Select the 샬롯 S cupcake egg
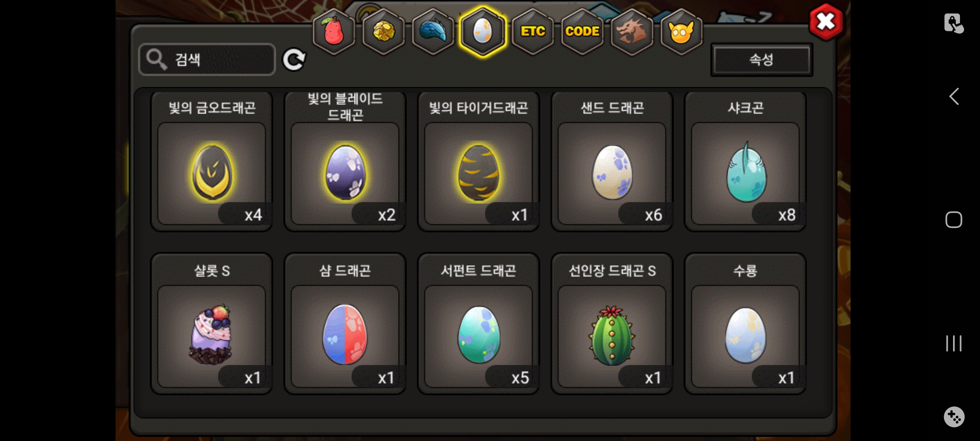This screenshot has height=441, width=980. [x=212, y=324]
